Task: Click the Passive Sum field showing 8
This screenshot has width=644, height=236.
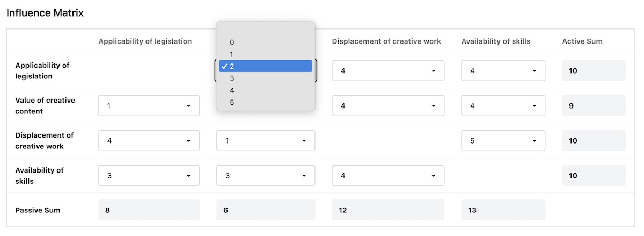Action: pos(149,210)
